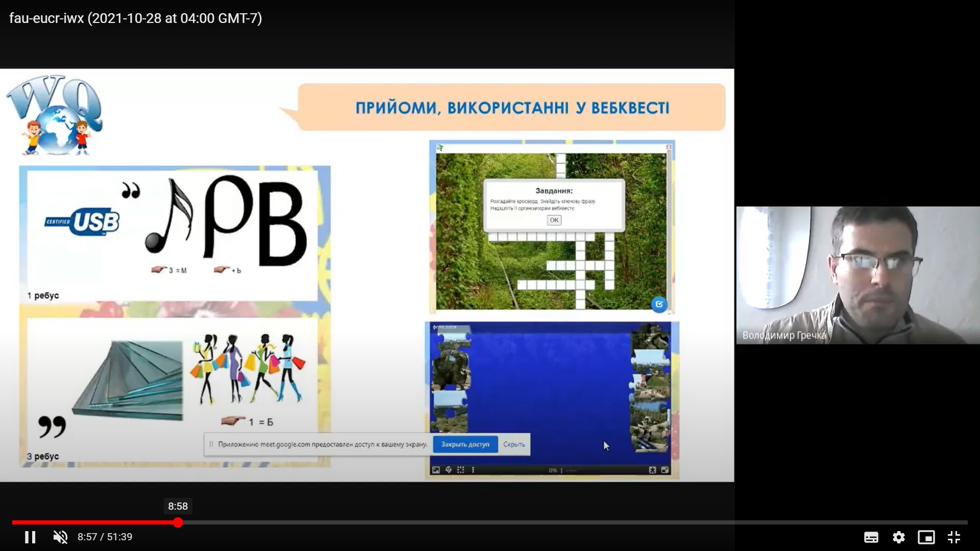Expand the jigsaw puzzle to fullscreen
This screenshot has height=551, width=980.
point(665,470)
